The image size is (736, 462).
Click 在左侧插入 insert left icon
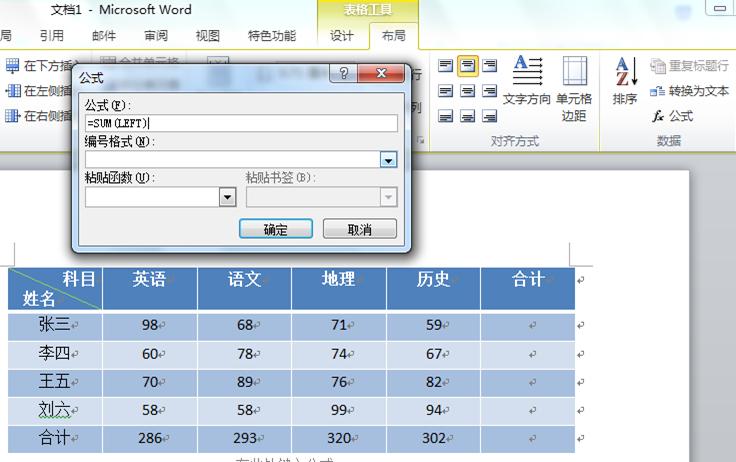(x=13, y=91)
